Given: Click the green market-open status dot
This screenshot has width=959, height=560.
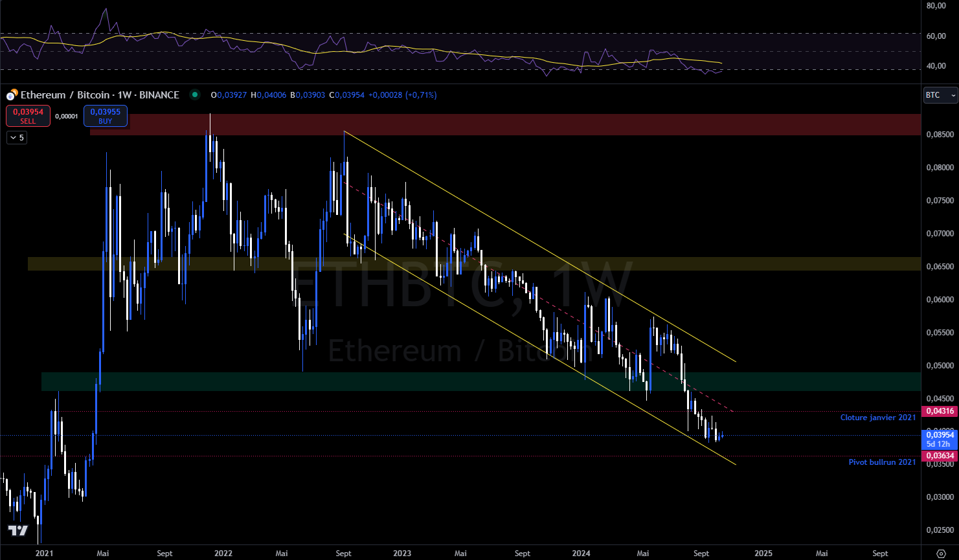Looking at the screenshot, I should tap(195, 95).
